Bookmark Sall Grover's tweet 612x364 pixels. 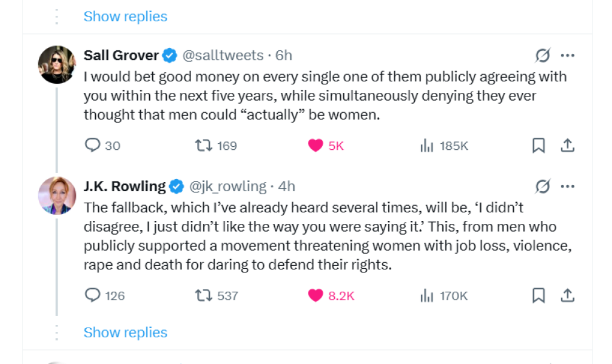click(x=538, y=146)
